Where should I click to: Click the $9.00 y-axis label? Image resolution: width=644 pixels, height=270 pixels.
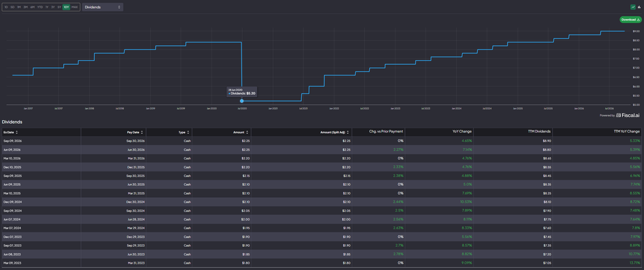pyautogui.click(x=635, y=31)
